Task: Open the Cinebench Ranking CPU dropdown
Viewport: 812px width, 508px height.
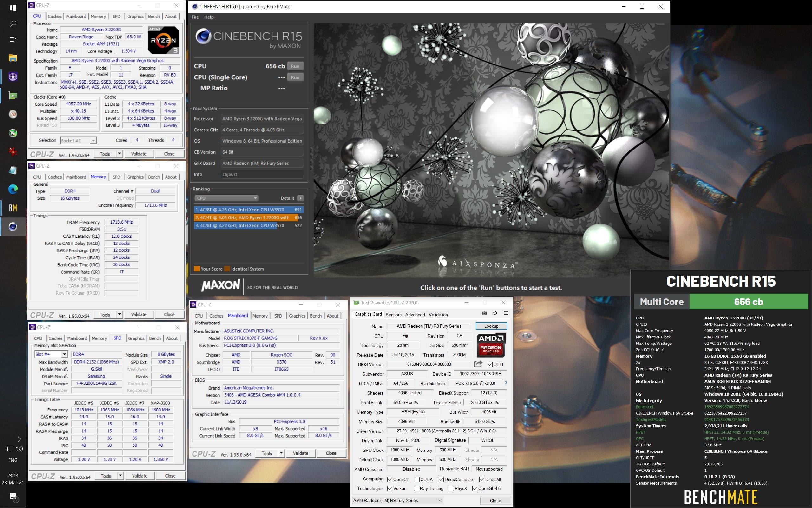Action: coord(226,198)
